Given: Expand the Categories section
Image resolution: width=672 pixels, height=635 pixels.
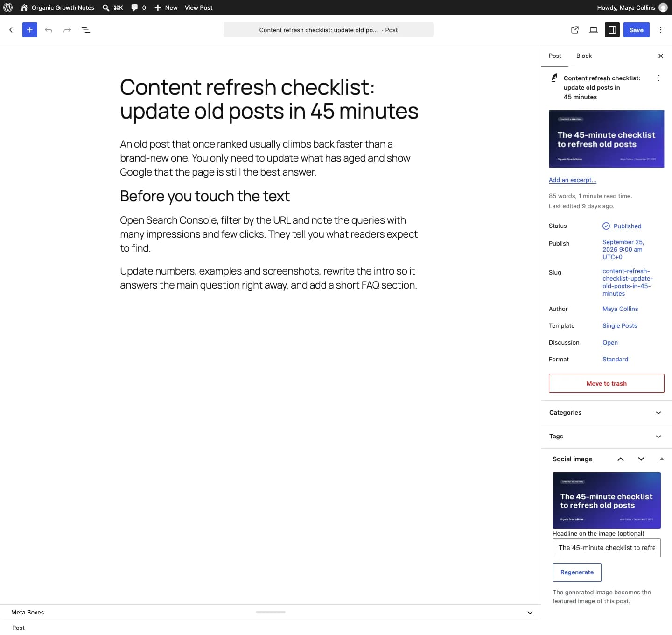Looking at the screenshot, I should [607, 412].
